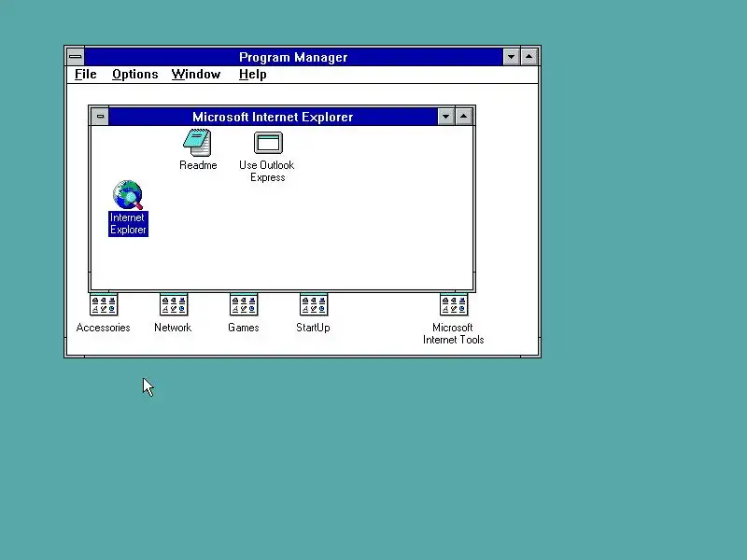Open Program Manager control-menu box

(76, 57)
